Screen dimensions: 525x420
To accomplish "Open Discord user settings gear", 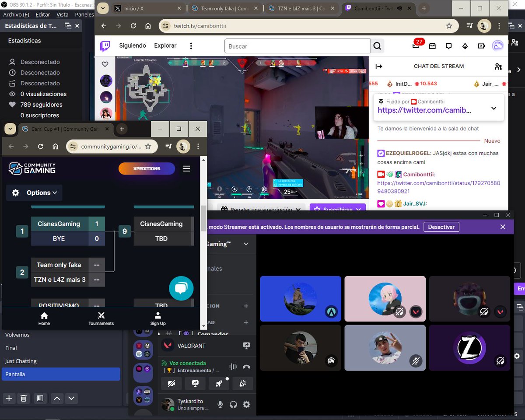I will tap(246, 404).
